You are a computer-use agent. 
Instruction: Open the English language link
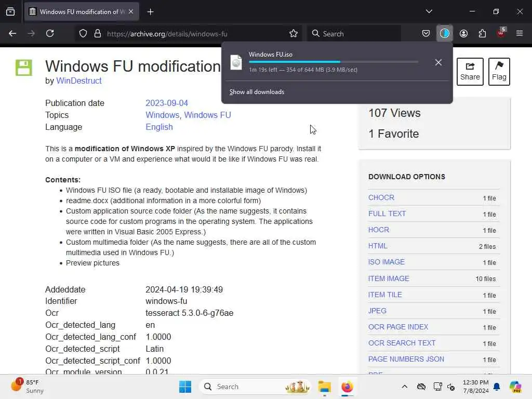coord(159,127)
